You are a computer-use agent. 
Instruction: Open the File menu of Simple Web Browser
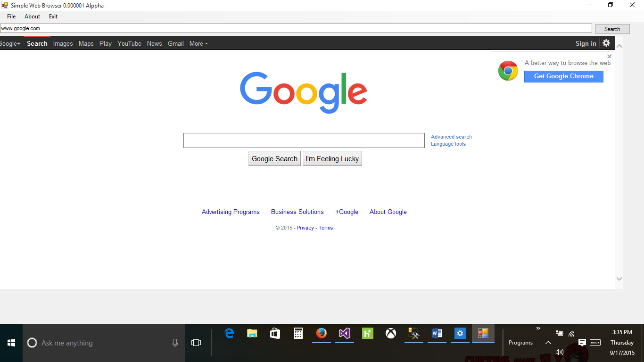[x=11, y=16]
